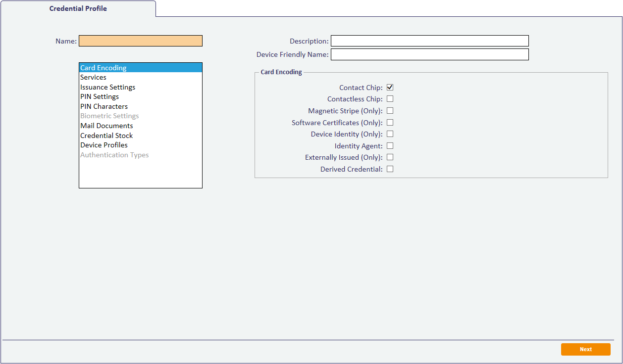623x364 pixels.
Task: Go to PIN Characters section
Action: pos(104,106)
